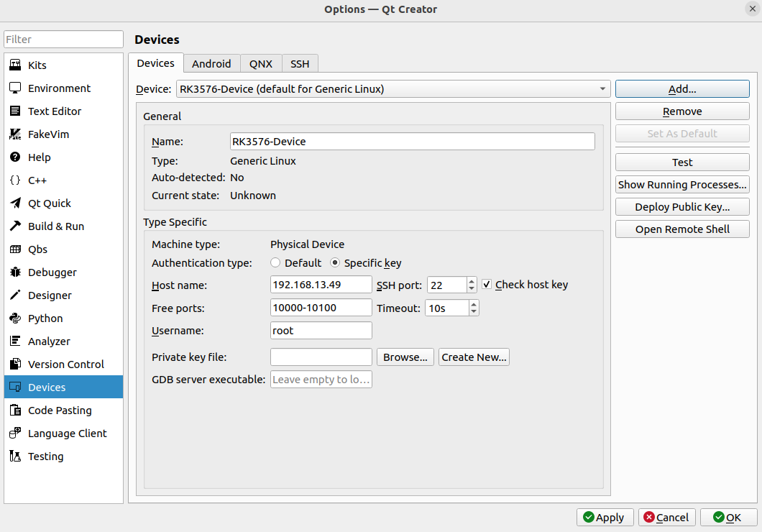Select the Devices tab
762x532 pixels.
point(155,63)
